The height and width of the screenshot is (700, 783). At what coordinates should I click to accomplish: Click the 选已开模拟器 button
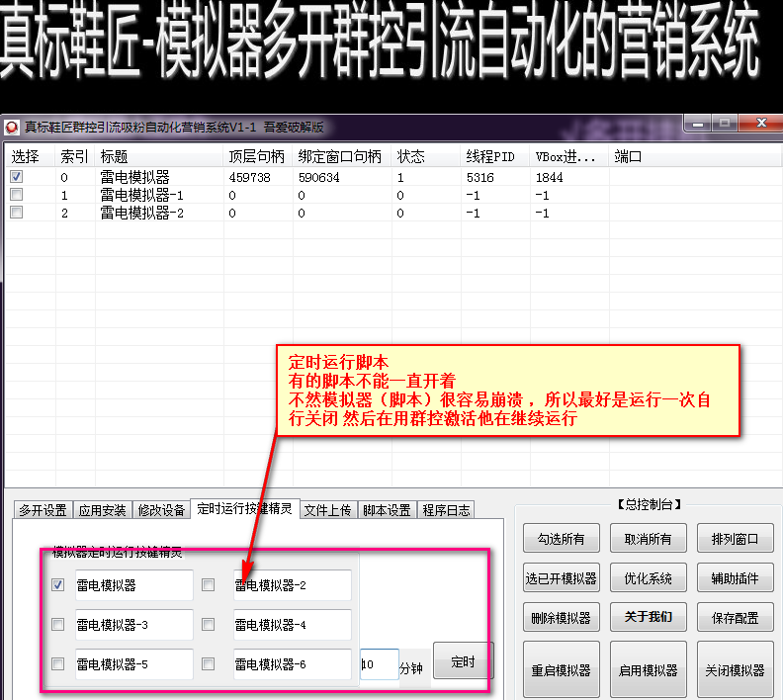(562, 577)
